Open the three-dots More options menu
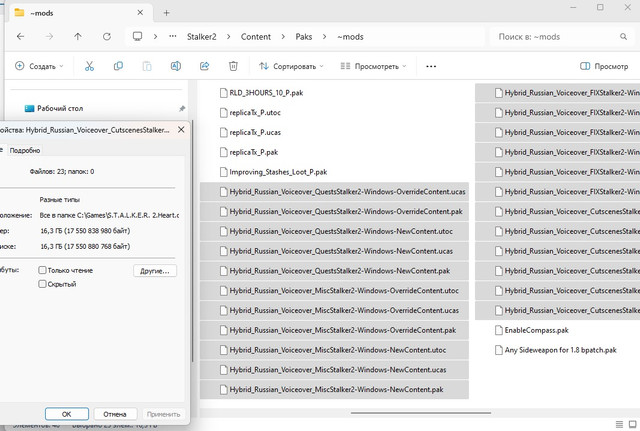The width and height of the screenshot is (640, 431). click(x=431, y=66)
